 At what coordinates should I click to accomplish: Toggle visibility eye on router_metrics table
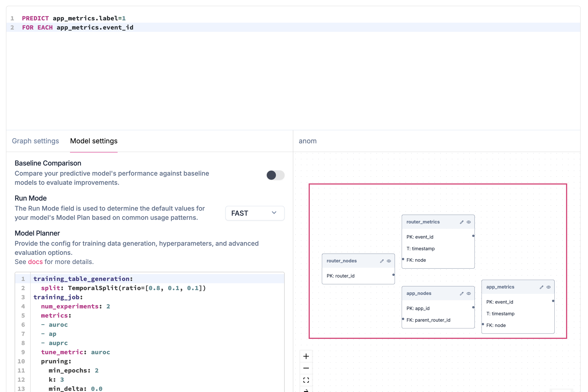469,222
